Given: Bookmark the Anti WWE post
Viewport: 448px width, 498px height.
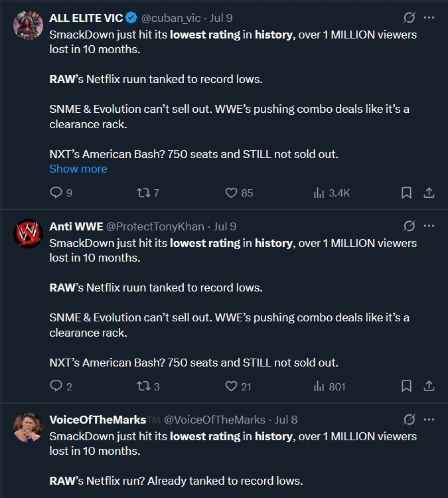Looking at the screenshot, I should (x=407, y=386).
